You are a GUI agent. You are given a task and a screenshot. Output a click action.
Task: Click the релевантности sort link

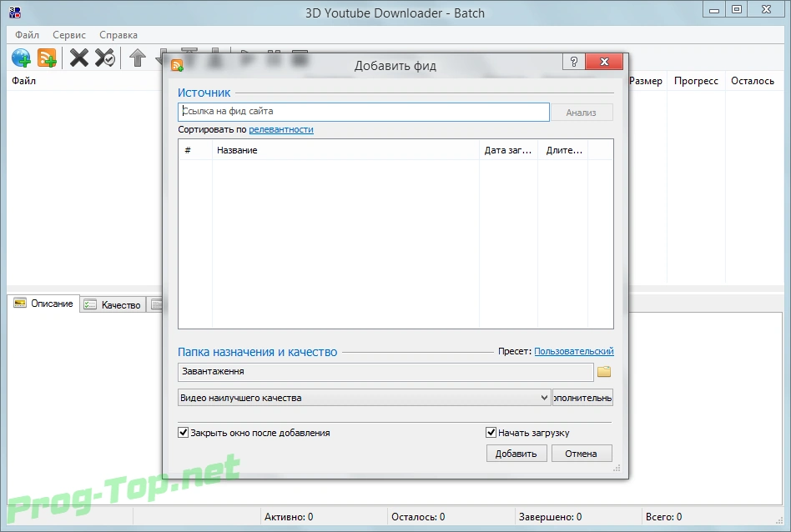coord(281,129)
